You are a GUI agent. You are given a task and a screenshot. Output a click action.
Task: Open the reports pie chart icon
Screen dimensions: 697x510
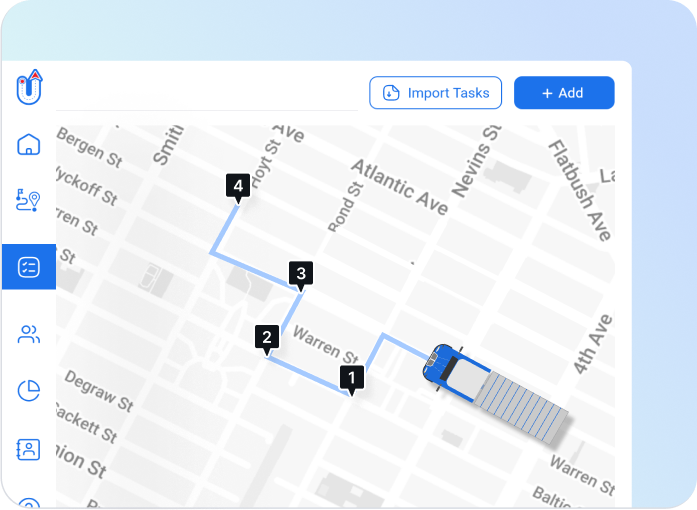coord(28,391)
